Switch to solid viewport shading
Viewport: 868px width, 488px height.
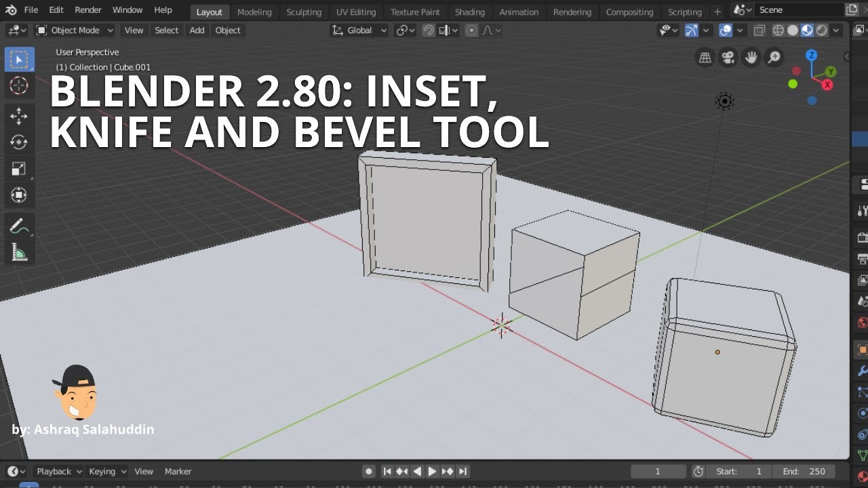click(x=793, y=30)
